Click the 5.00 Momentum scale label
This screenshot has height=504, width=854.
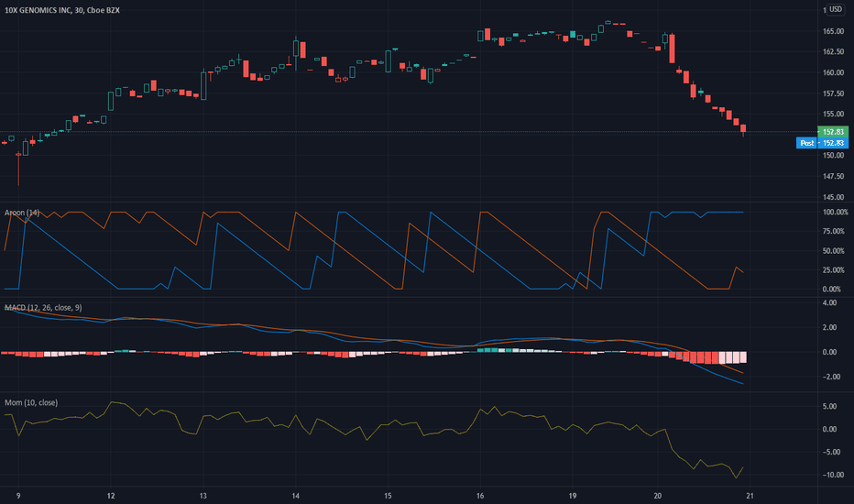pyautogui.click(x=830, y=407)
